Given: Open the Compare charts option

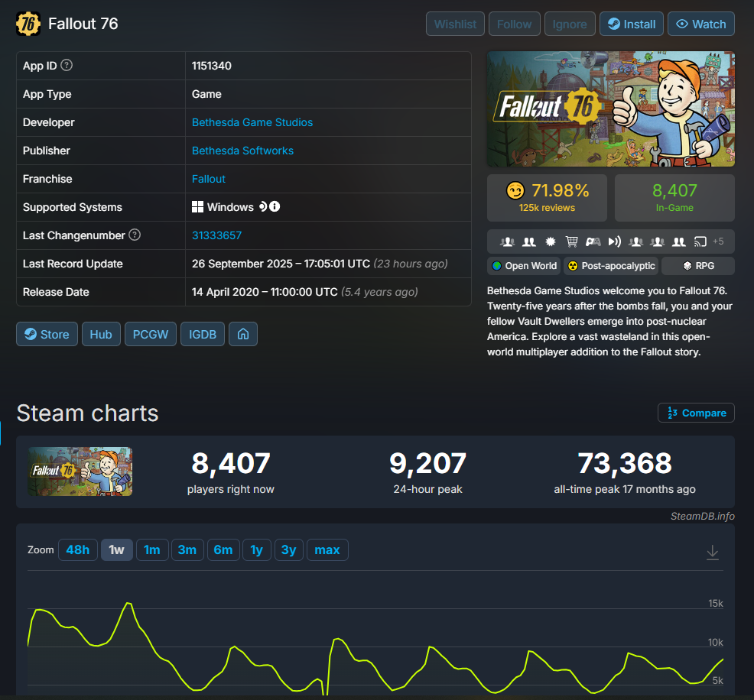Looking at the screenshot, I should coord(696,413).
